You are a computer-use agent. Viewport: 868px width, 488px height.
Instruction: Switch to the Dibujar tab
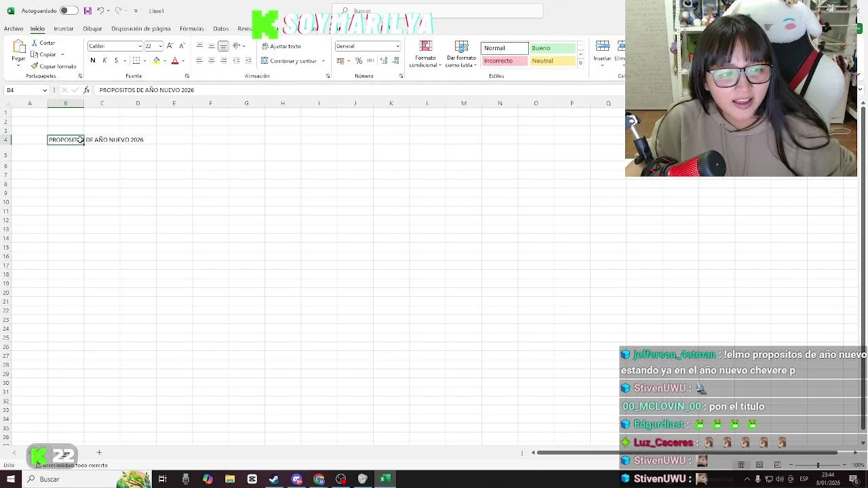(92, 28)
